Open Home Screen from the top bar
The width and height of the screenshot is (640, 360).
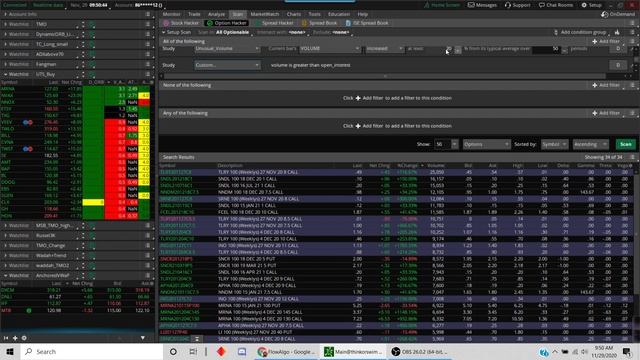[x=442, y=5]
